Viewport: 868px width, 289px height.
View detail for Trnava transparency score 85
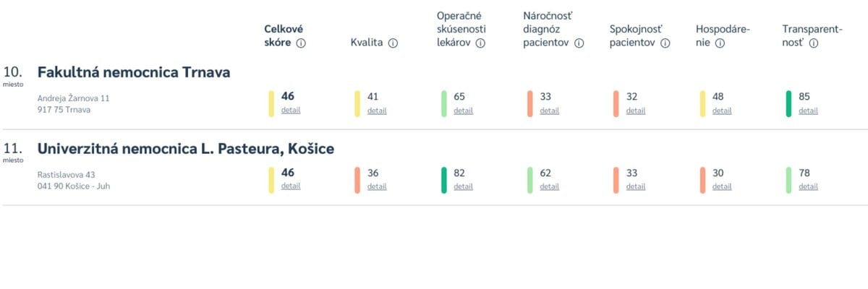808,111
